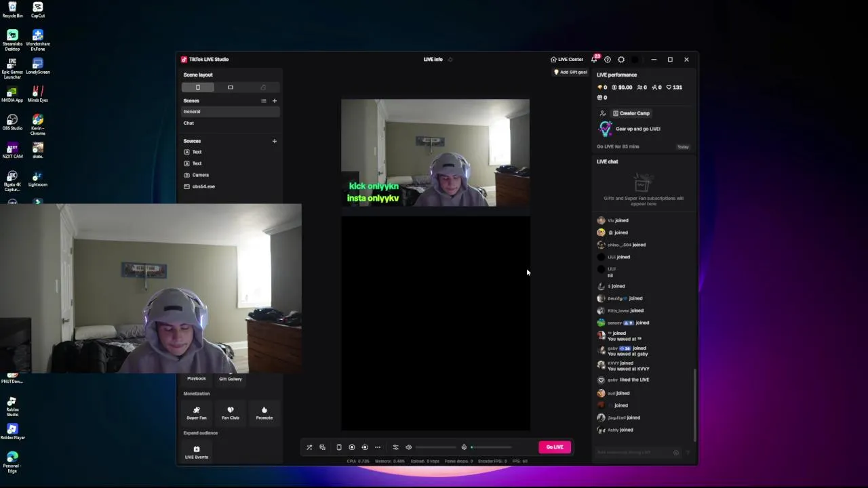This screenshot has width=868, height=488.
Task: Adjust the speaker volume slider
Action: tap(436, 447)
